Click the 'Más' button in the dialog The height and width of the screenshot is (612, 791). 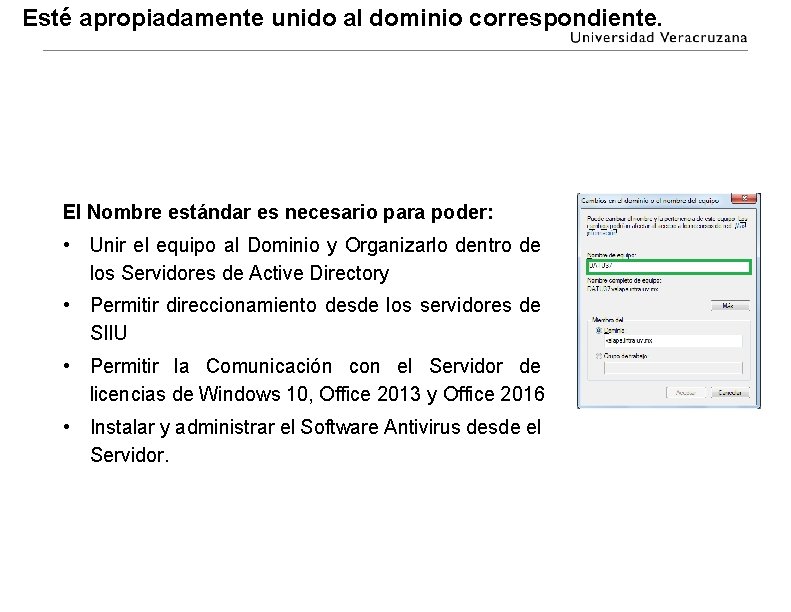click(730, 306)
